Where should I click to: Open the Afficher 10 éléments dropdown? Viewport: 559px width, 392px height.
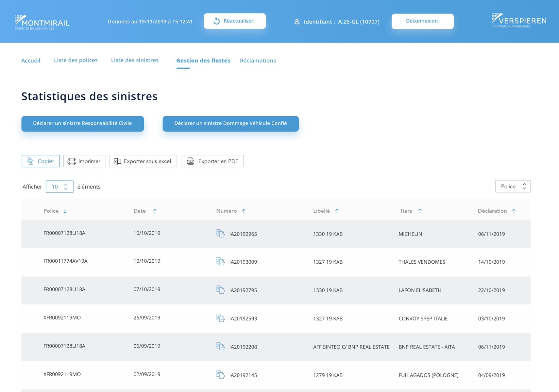59,187
